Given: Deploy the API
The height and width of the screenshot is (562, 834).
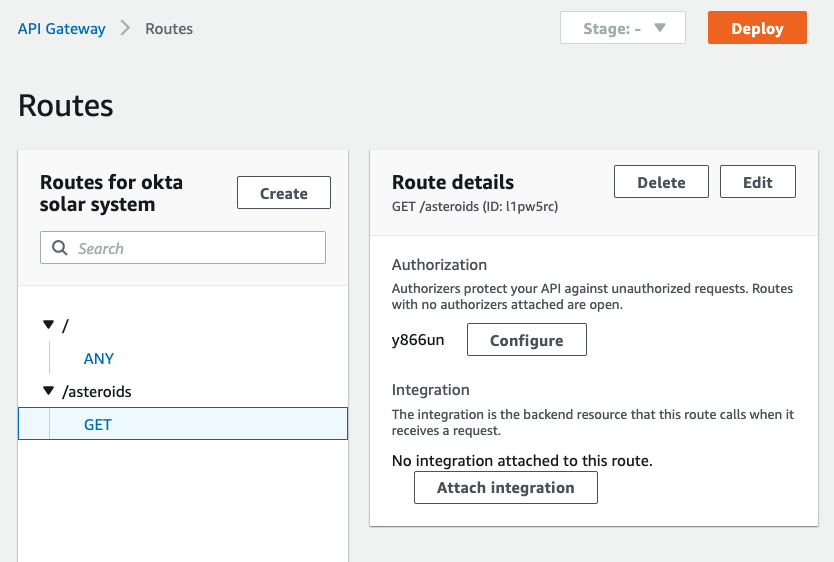Looking at the screenshot, I should pos(757,28).
